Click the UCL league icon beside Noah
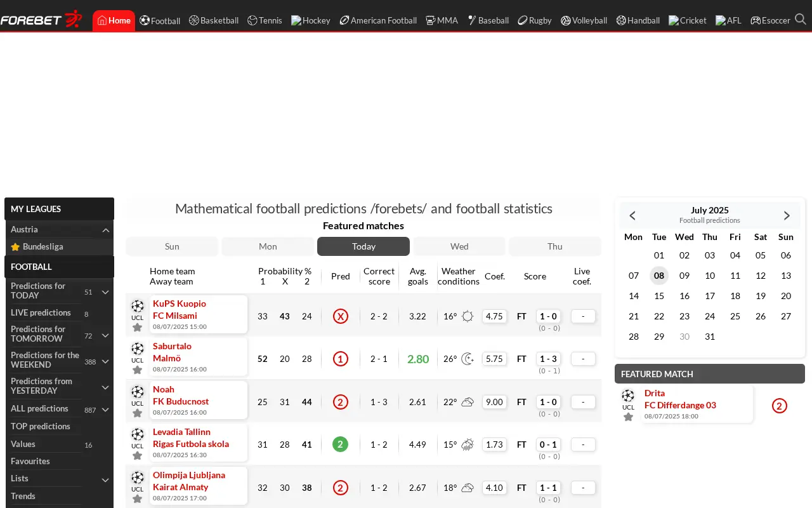Viewport: 812px width, 508px height. pos(138,392)
